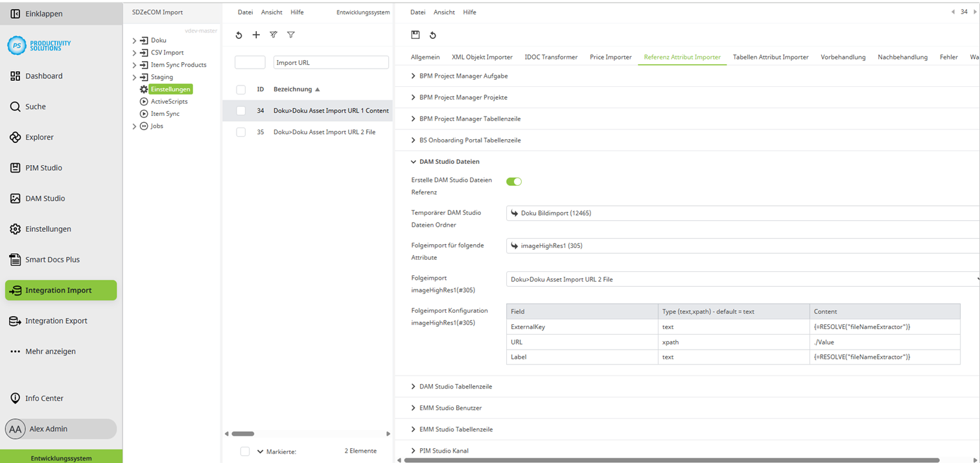Screen dimensions: 980x463
Task: Select the save icon in the right toolbar
Action: [415, 35]
